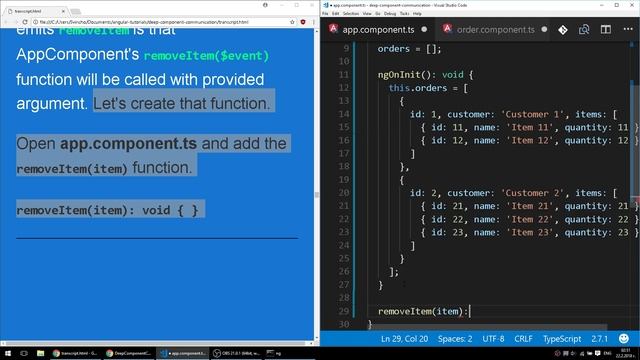Click 'Item 23' string on line 23
This screenshot has width=640, height=360.
[x=530, y=232]
